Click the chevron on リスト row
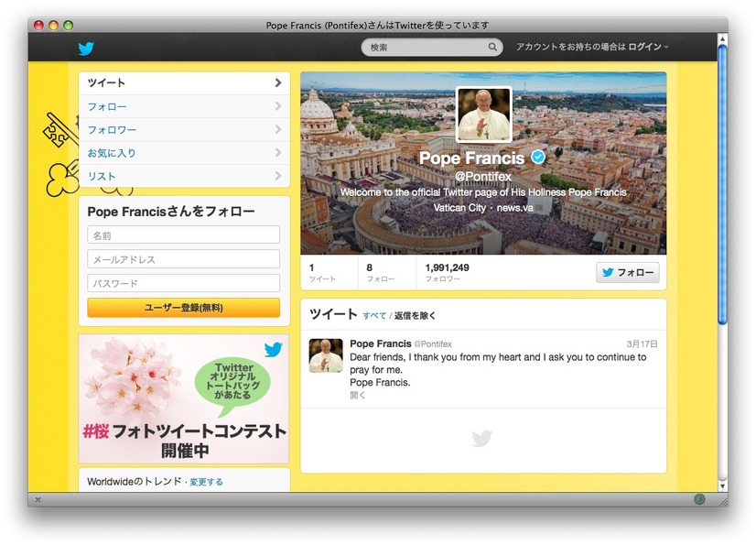 (278, 176)
